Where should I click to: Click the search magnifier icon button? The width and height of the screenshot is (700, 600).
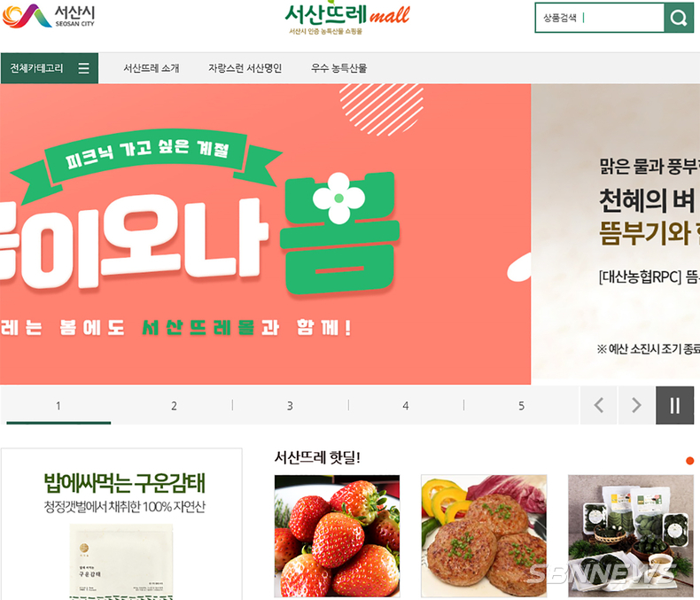point(679,18)
